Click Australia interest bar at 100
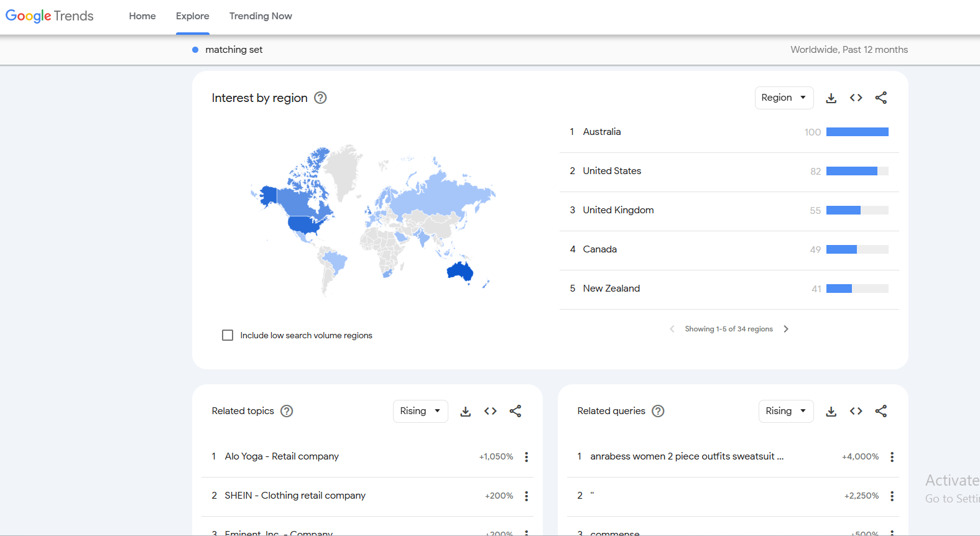980x536 pixels. 857,132
